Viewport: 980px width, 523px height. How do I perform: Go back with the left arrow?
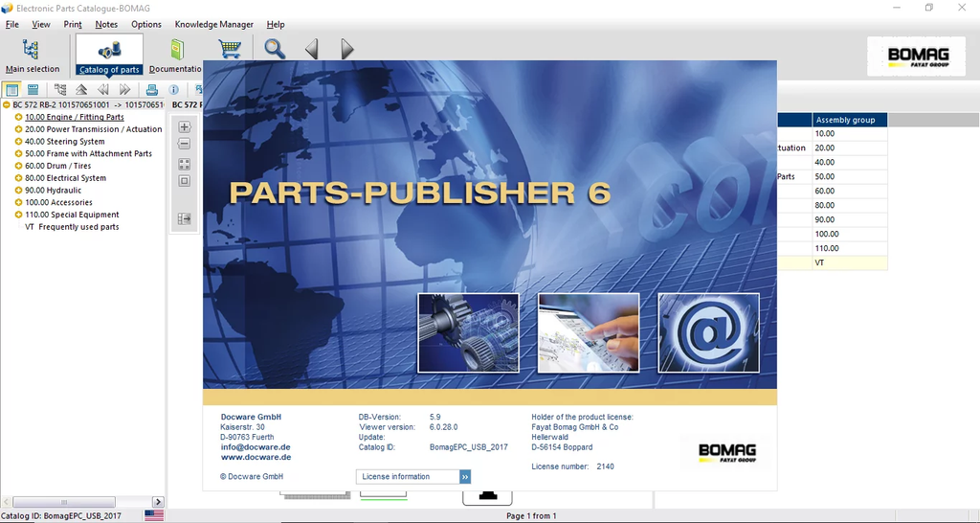click(x=311, y=49)
